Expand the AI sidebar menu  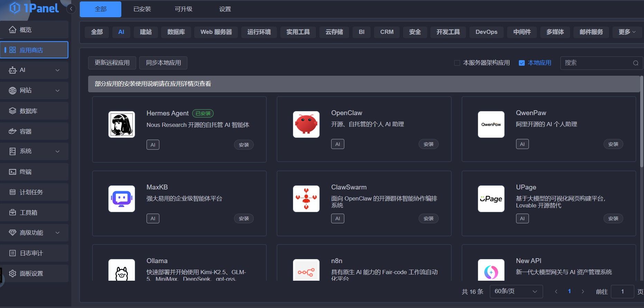point(34,70)
